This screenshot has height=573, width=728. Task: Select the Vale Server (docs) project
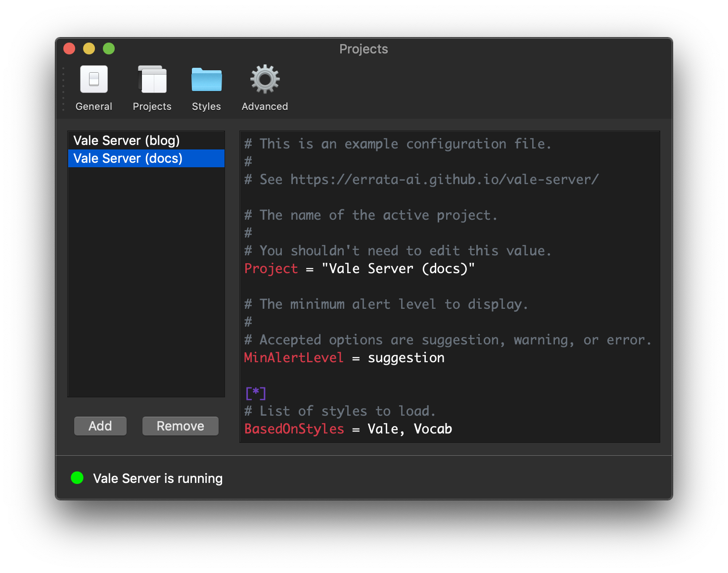click(128, 158)
